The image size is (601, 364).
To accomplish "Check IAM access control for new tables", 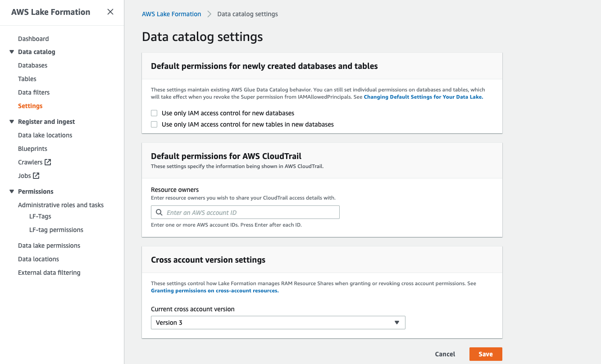I will [154, 124].
